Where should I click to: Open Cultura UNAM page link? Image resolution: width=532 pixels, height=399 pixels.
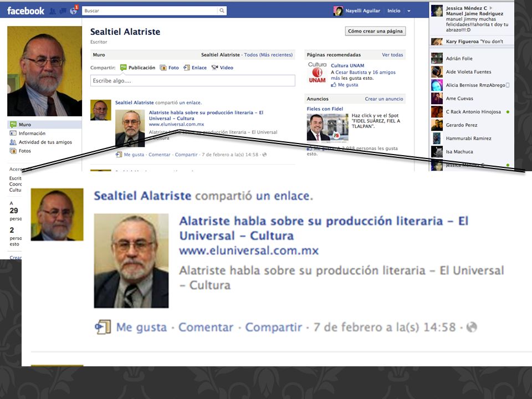click(347, 65)
